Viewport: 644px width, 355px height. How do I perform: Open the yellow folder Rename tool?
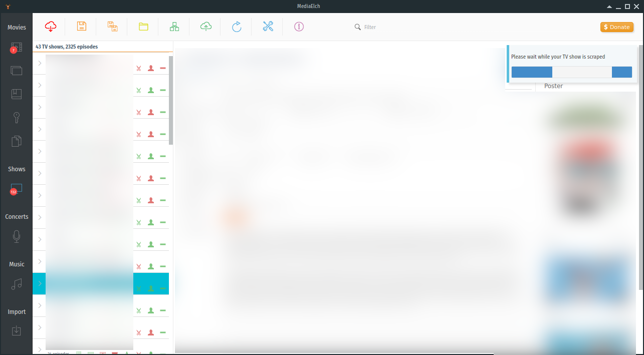point(144,27)
